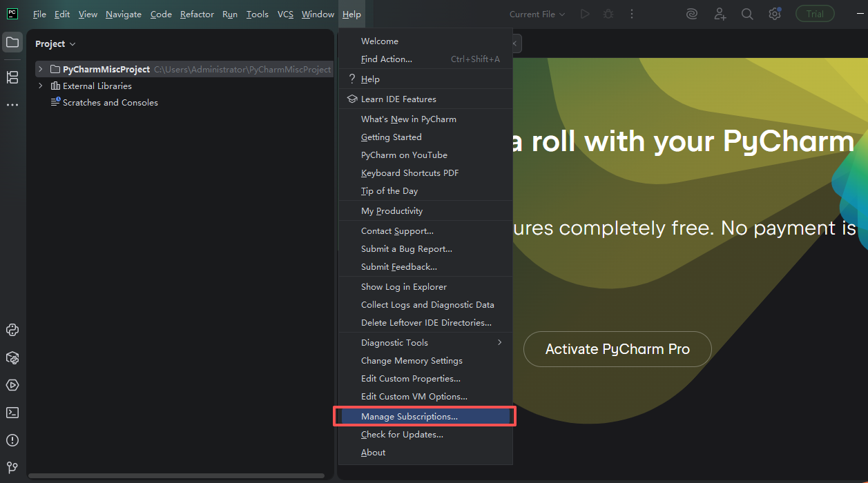
Task: Show more tool windows ellipsis icon
Action: [x=12, y=105]
